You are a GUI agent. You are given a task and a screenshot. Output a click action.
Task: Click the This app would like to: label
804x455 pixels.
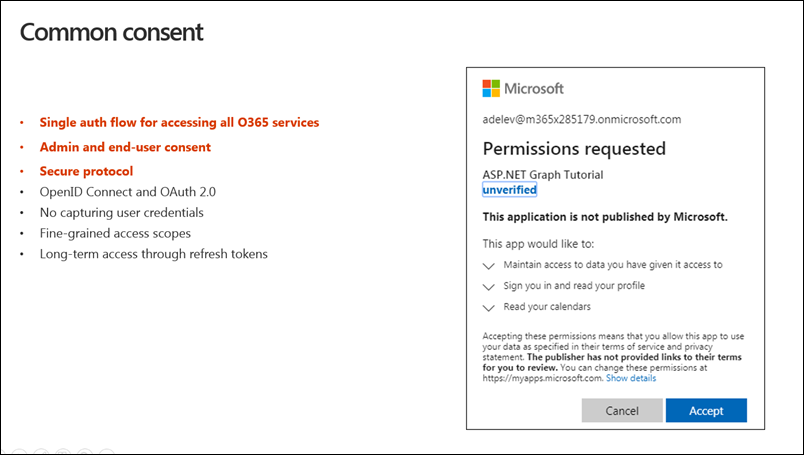coord(538,244)
